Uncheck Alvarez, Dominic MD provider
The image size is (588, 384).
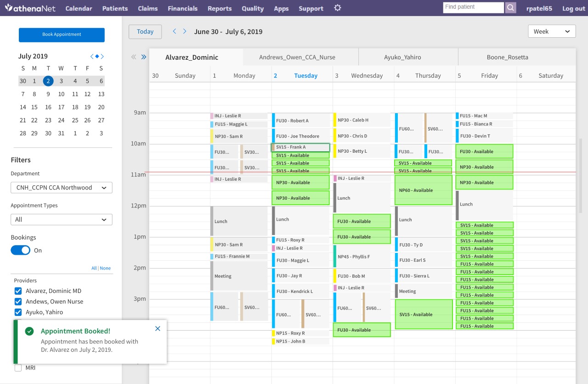point(18,291)
